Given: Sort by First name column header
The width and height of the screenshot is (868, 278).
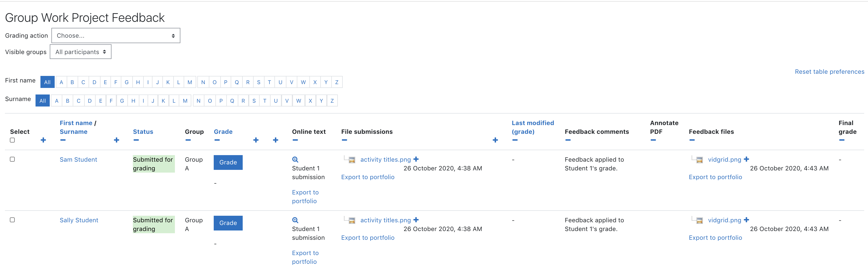Looking at the screenshot, I should [76, 123].
